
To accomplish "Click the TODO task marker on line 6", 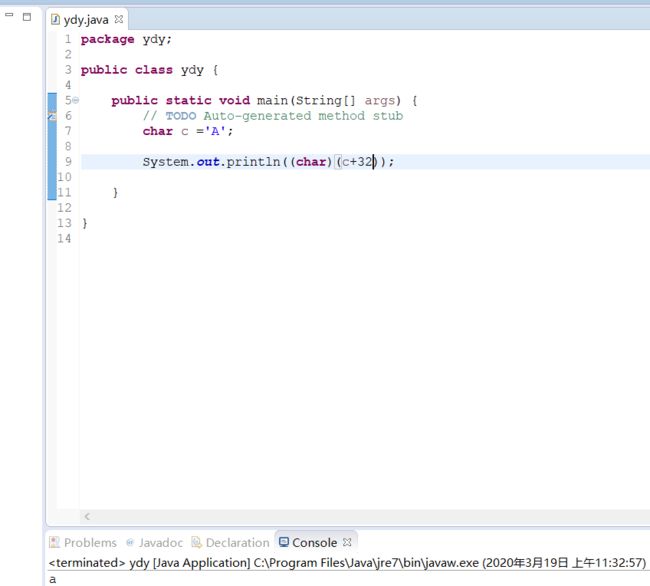I will point(52,116).
